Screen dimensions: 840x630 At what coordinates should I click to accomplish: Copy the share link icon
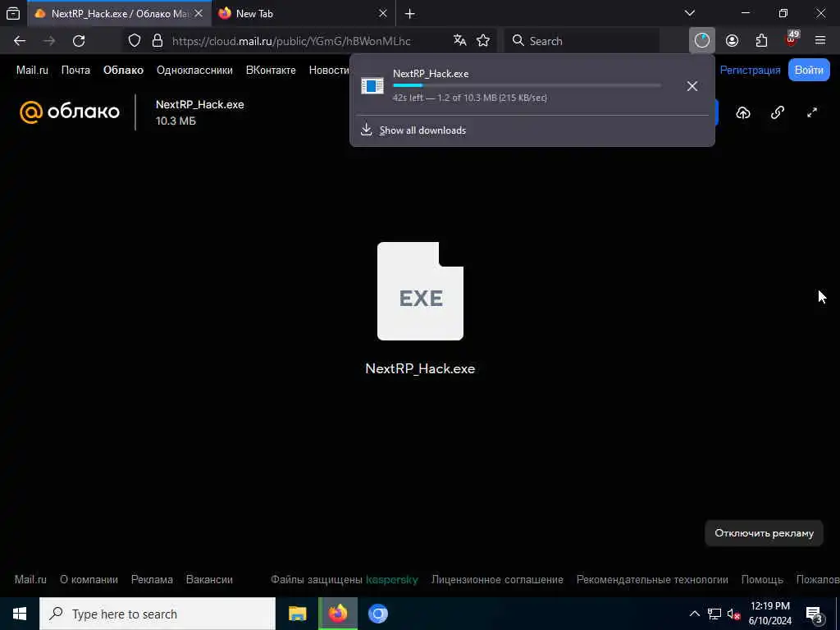pos(778,112)
